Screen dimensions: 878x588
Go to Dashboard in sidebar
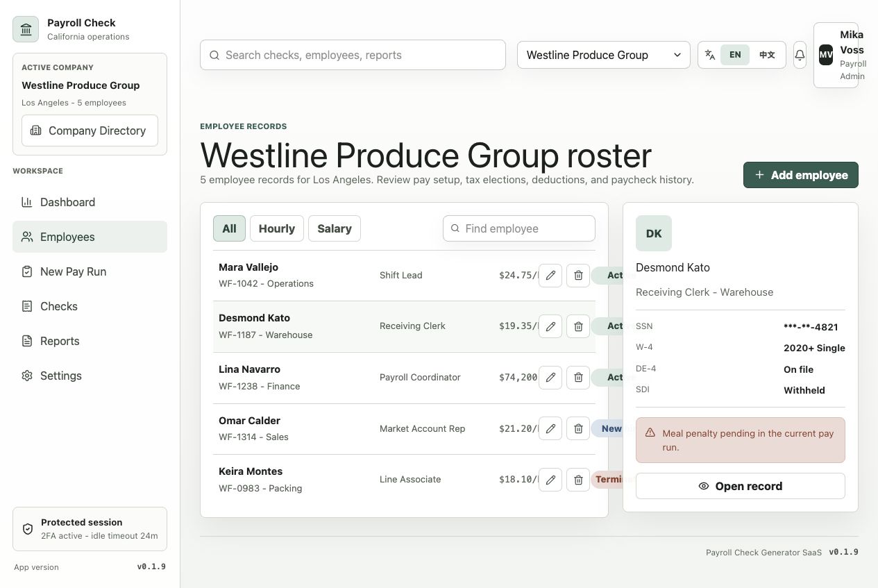click(x=90, y=202)
